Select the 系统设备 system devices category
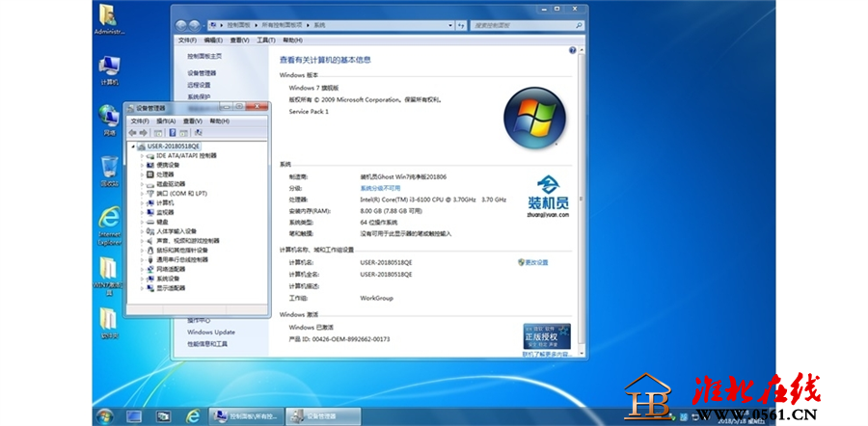This screenshot has width=868, height=426. pos(168,279)
